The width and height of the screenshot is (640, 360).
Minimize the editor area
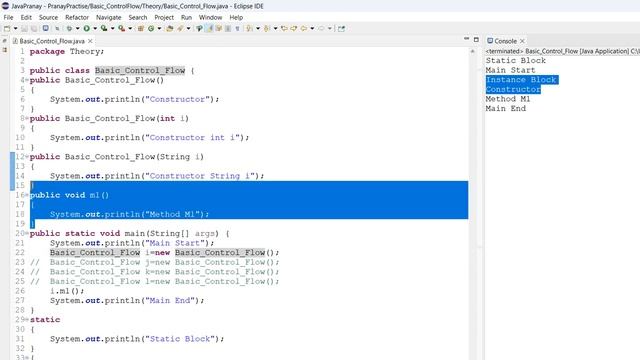click(x=467, y=39)
